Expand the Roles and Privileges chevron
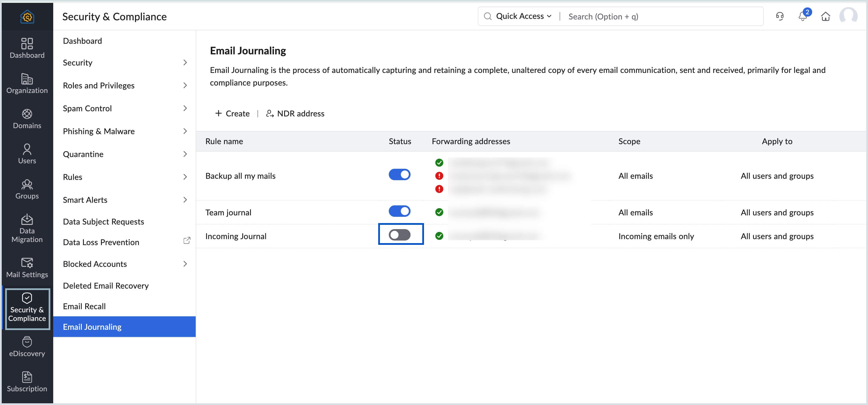This screenshot has height=405, width=868. click(185, 85)
